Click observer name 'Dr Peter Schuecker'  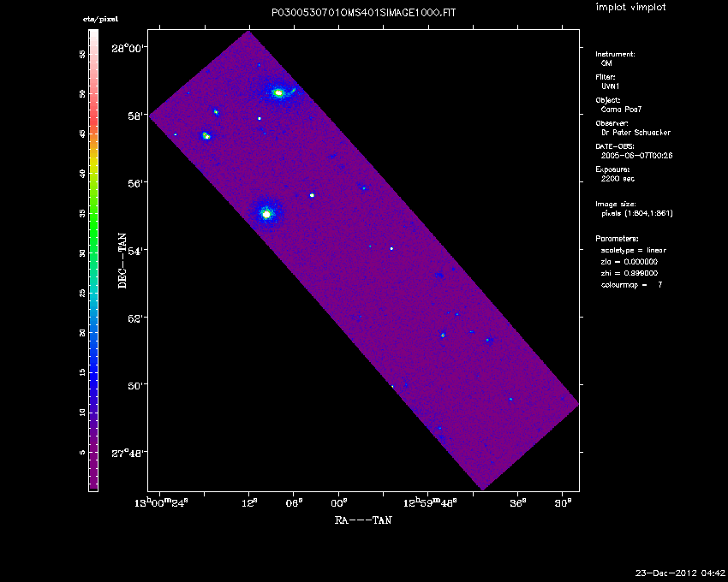pyautogui.click(x=636, y=133)
